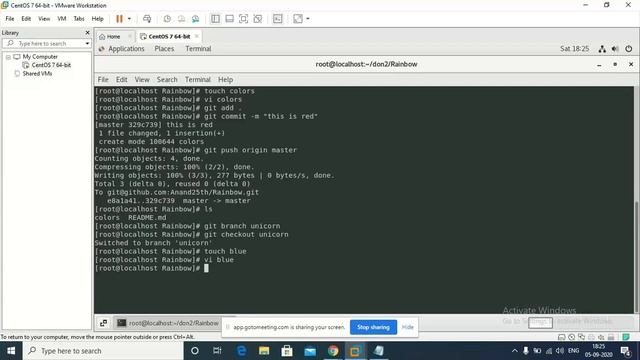Click the ENG language indicator
640x360 pixels.
573,351
